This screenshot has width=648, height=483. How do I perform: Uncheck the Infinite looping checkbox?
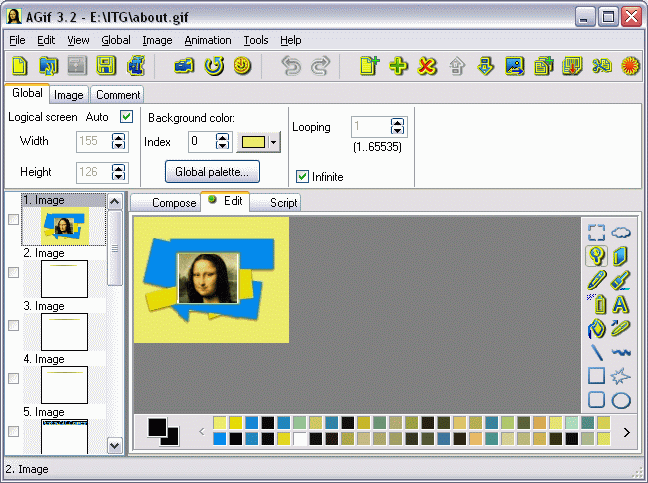302,177
